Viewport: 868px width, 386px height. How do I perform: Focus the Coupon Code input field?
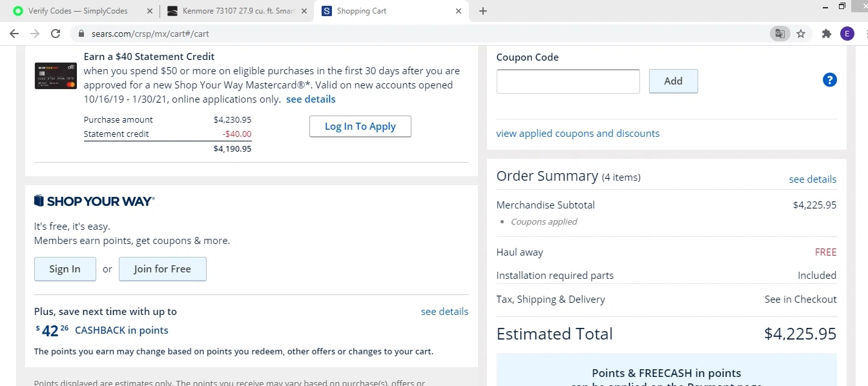(568, 81)
